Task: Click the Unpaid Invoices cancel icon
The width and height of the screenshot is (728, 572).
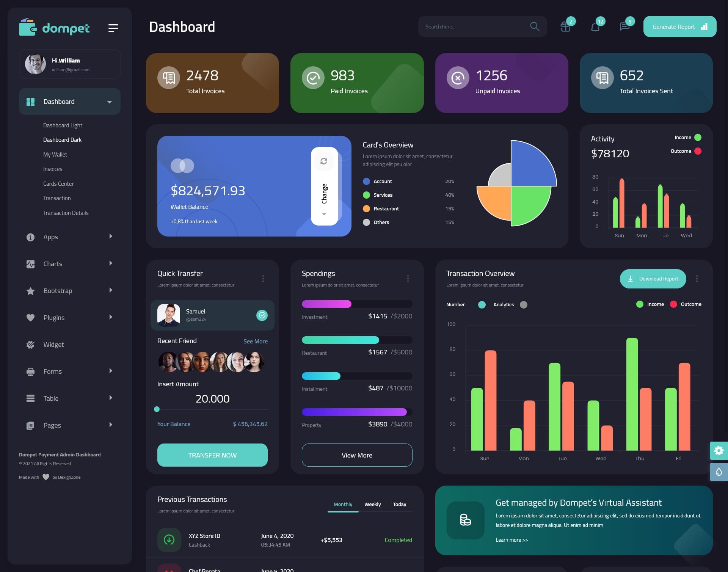Action: 458,77
